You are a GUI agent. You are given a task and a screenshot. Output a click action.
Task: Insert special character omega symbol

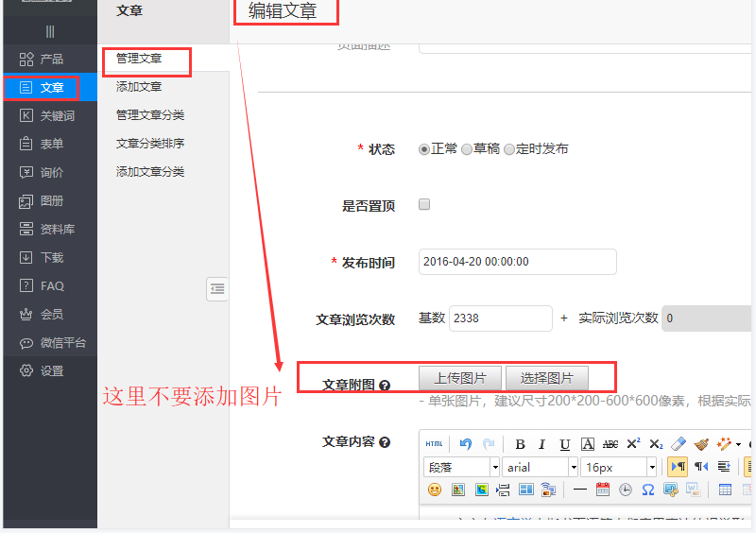648,490
